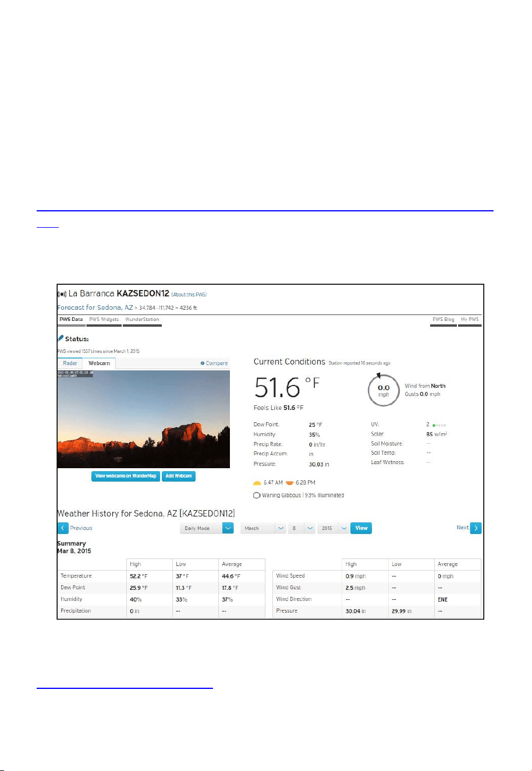Expand the March month dropdown
The image size is (532, 771).
[x=264, y=528]
